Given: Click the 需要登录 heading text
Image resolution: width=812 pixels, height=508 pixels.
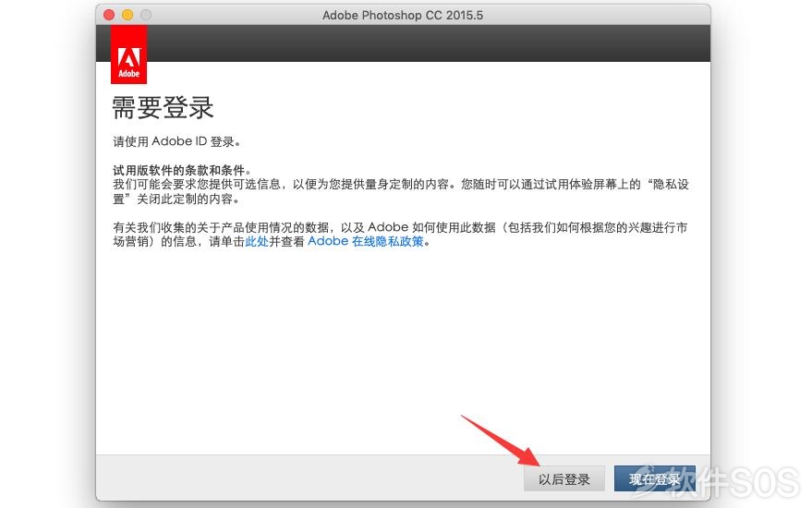Looking at the screenshot, I should point(163,108).
